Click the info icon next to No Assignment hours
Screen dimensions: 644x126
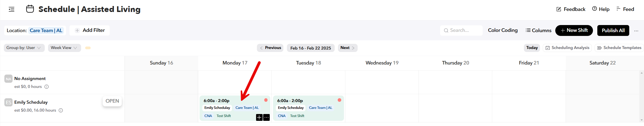(47, 87)
